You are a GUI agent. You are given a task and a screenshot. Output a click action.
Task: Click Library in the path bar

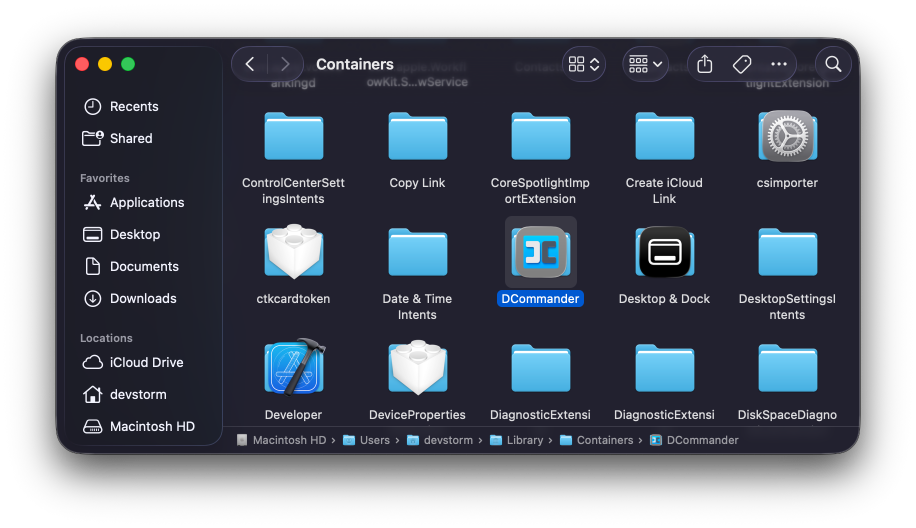click(x=524, y=440)
